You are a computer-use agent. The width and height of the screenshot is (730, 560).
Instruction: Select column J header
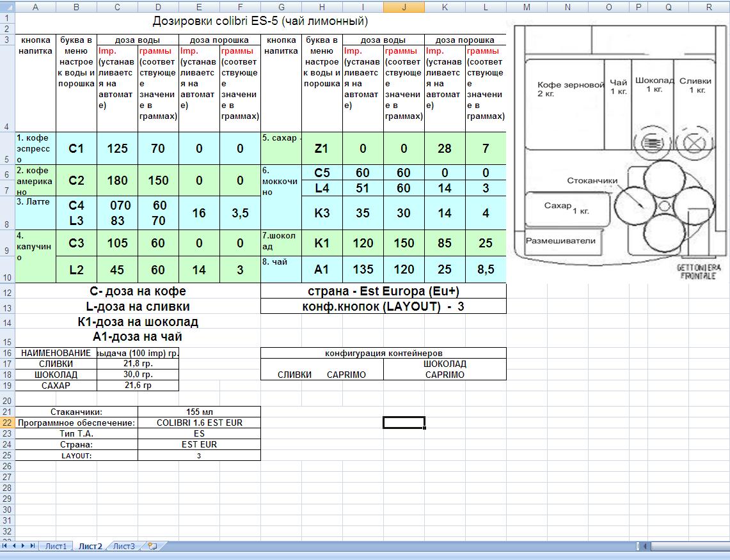pos(404,7)
